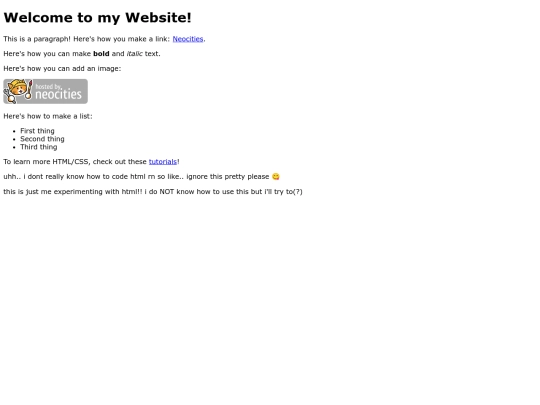This screenshot has height=405, width=540.
Task: Open the Neocities link
Action: click(x=188, y=39)
